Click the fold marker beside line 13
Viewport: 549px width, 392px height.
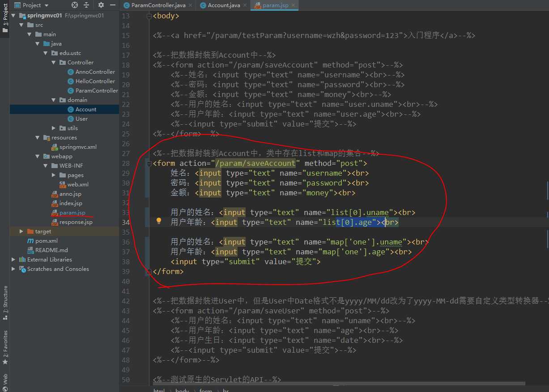click(x=149, y=16)
